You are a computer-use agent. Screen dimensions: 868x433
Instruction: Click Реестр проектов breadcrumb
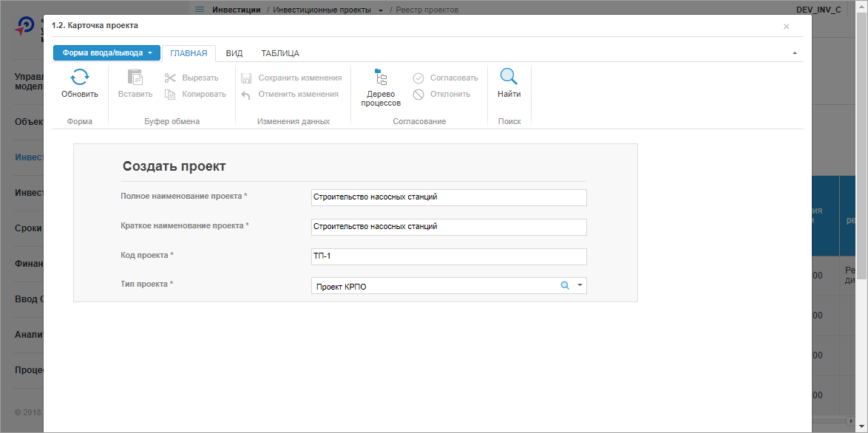coord(427,10)
